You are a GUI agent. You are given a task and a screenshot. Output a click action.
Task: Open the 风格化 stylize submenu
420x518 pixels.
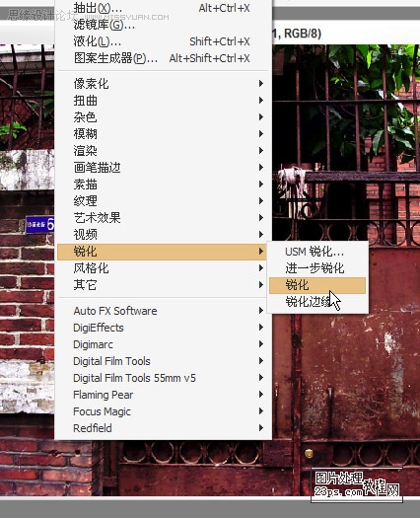[x=164, y=268]
